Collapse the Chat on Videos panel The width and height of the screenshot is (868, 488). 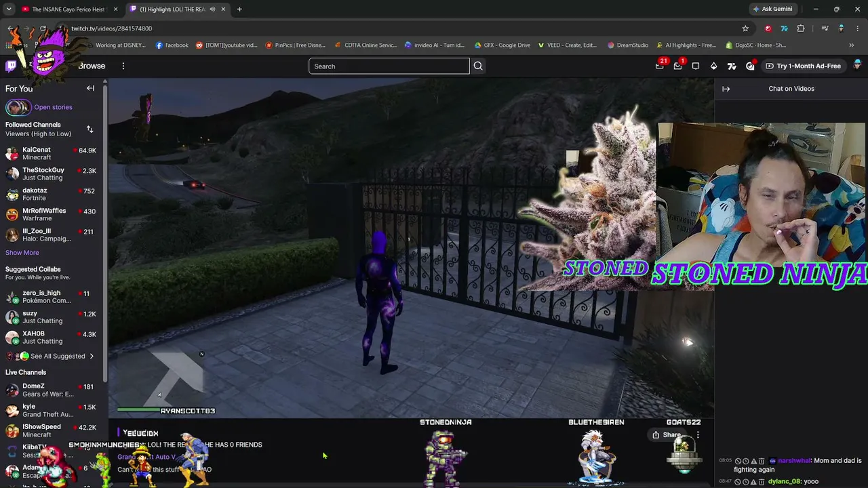(x=726, y=89)
